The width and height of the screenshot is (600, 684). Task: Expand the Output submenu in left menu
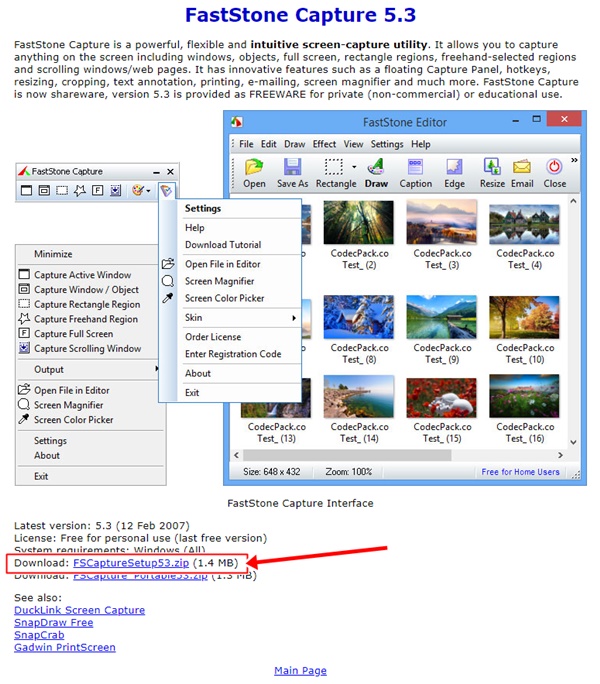(x=156, y=369)
